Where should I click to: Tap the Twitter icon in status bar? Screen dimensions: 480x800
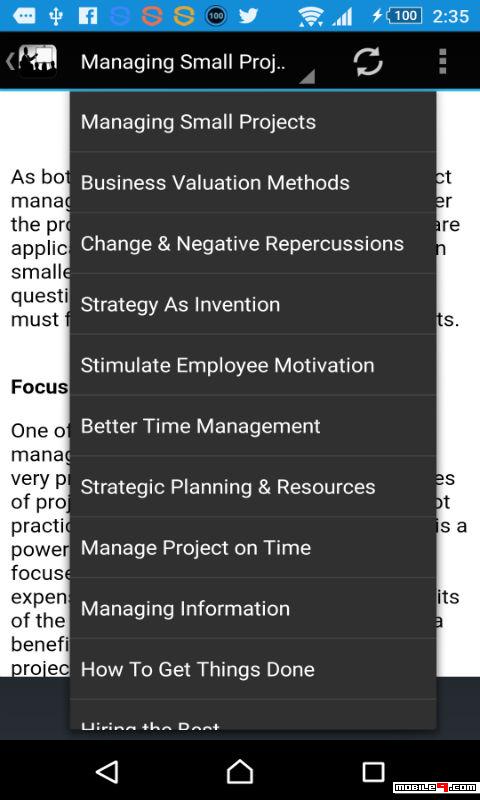248,16
